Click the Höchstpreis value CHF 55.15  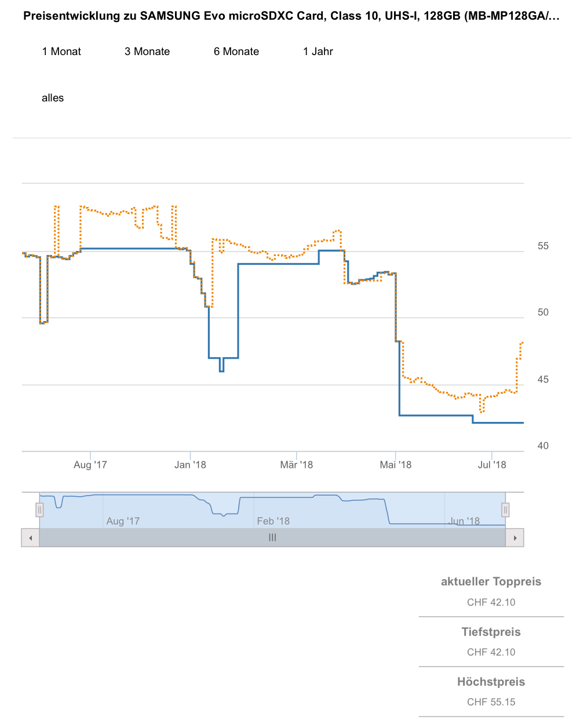491,702
